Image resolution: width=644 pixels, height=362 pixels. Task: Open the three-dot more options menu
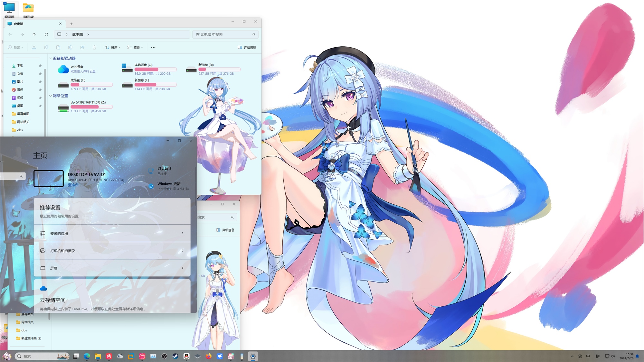(153, 47)
